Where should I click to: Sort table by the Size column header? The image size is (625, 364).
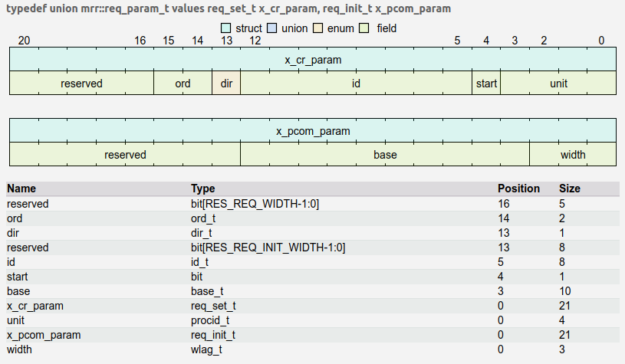(570, 189)
